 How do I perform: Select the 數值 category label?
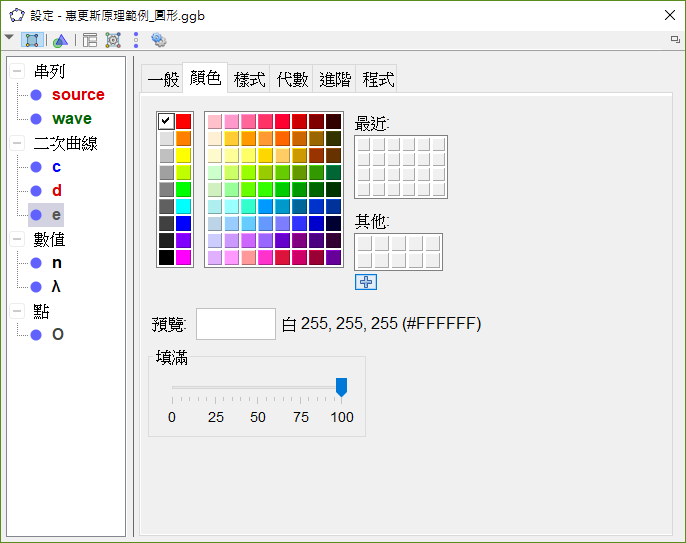[49, 239]
